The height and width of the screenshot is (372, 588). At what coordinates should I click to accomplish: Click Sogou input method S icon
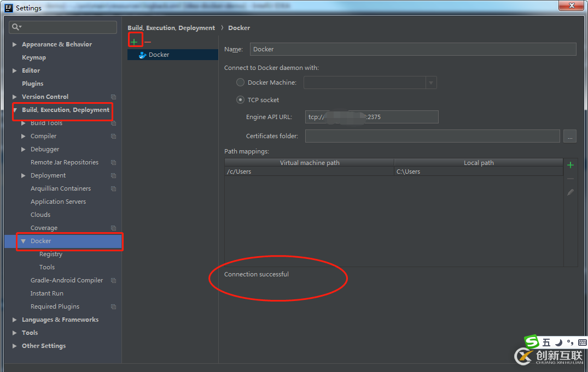pos(531,341)
